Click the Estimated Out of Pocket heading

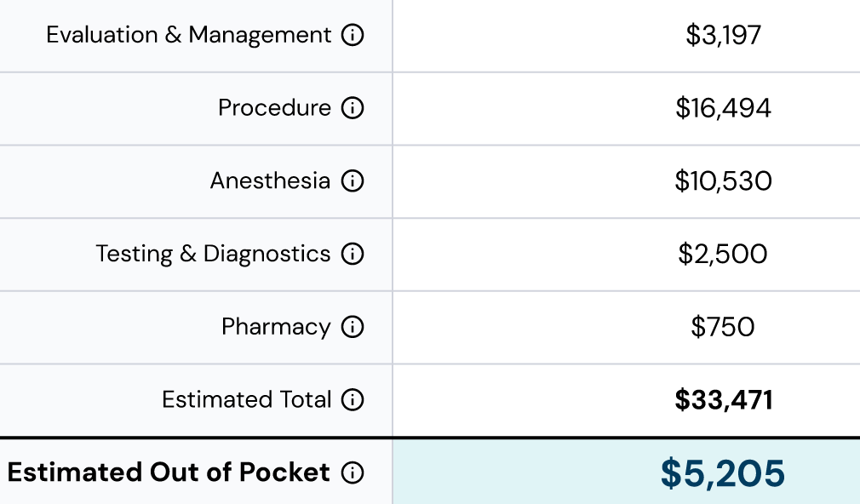pos(169,472)
